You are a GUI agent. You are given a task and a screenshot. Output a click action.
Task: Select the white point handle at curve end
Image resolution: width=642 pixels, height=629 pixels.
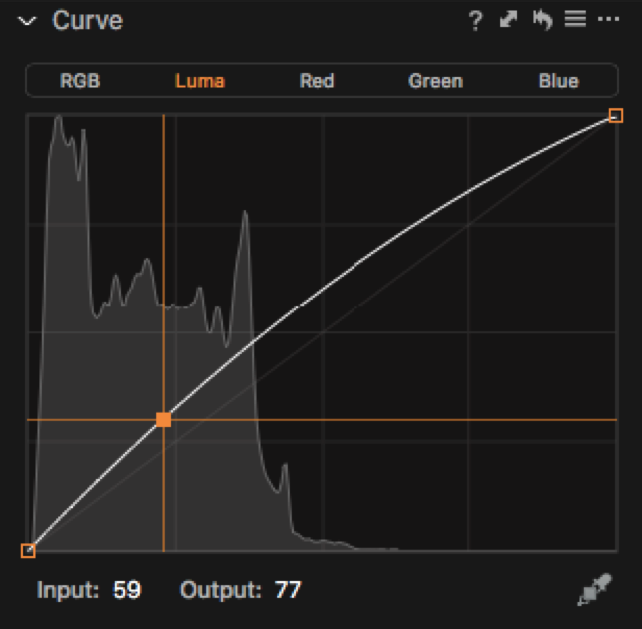(616, 115)
